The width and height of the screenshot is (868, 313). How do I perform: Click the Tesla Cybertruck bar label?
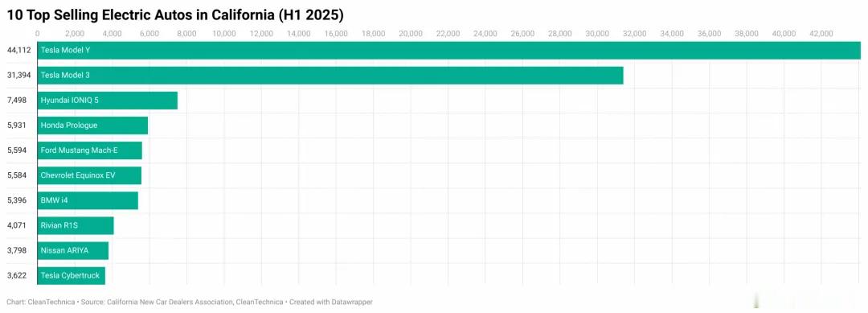point(70,275)
